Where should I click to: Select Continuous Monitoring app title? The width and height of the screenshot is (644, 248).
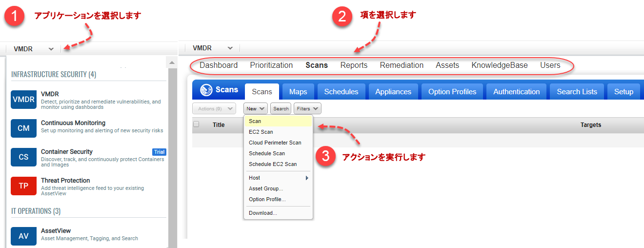[x=73, y=123]
